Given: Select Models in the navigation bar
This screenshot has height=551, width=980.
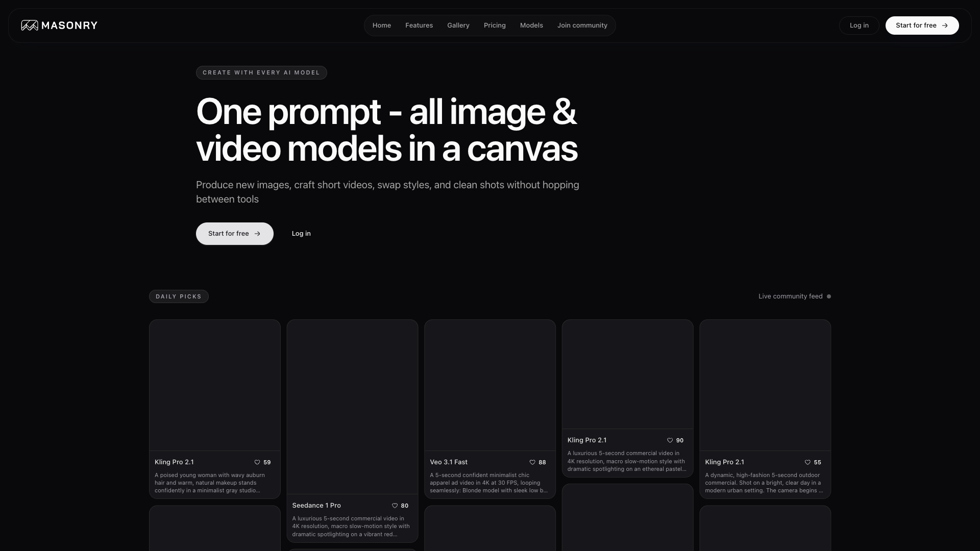Looking at the screenshot, I should tap(531, 26).
